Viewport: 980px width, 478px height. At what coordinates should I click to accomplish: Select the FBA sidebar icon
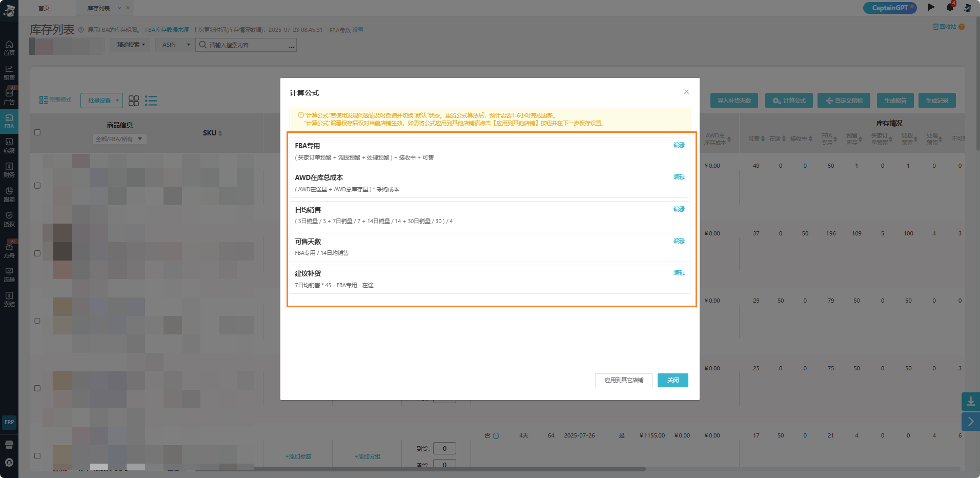pyautogui.click(x=9, y=122)
